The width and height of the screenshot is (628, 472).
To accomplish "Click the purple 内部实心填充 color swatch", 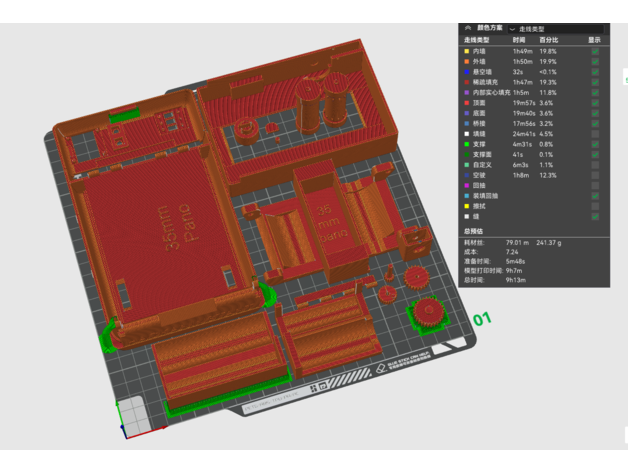I will [466, 92].
